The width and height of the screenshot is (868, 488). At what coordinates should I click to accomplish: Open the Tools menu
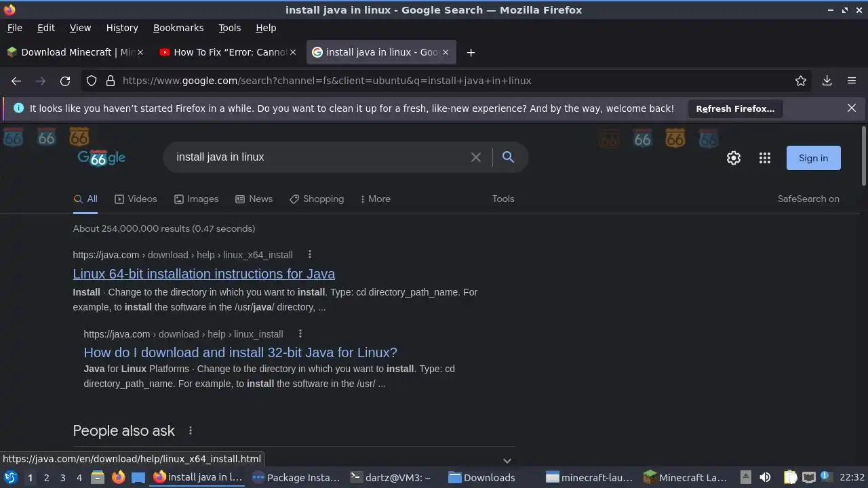click(x=229, y=28)
